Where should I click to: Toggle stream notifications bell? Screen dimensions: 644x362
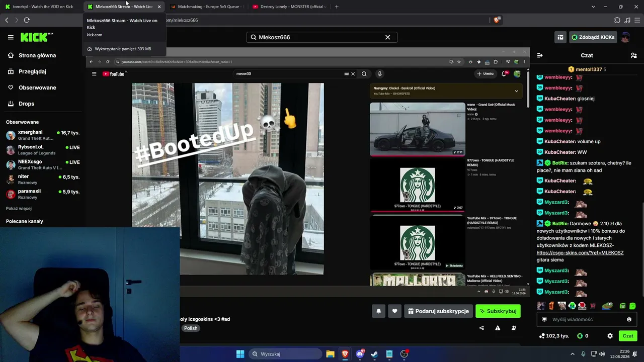pos(379,311)
